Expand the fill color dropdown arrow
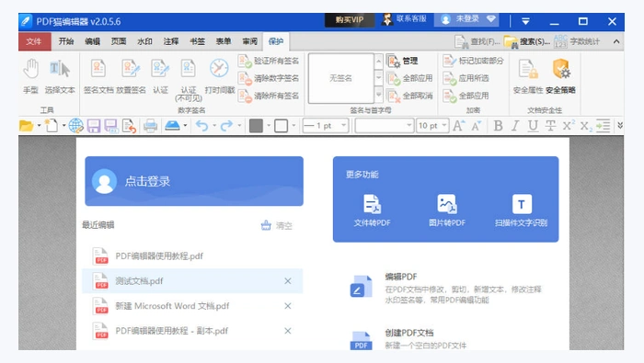This screenshot has width=644, height=363. click(x=269, y=126)
